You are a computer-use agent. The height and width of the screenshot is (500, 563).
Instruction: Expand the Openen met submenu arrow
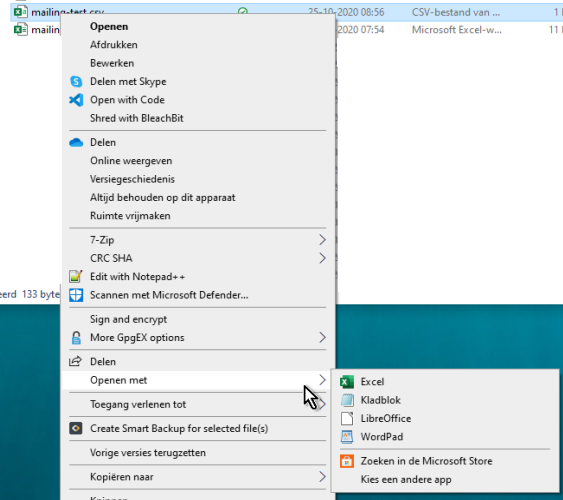tap(322, 380)
